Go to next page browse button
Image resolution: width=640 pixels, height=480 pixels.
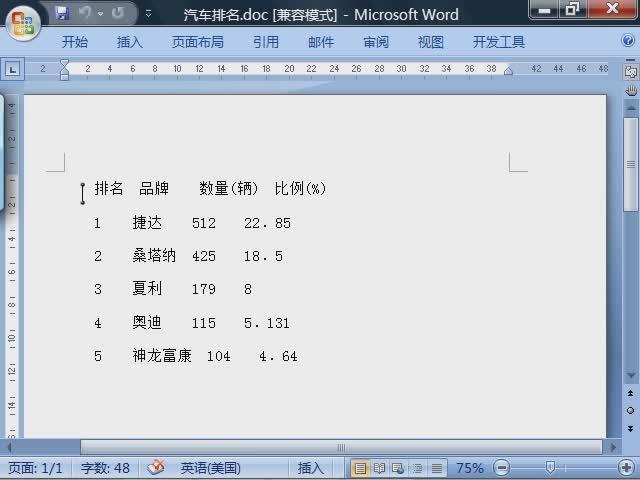coord(631,429)
